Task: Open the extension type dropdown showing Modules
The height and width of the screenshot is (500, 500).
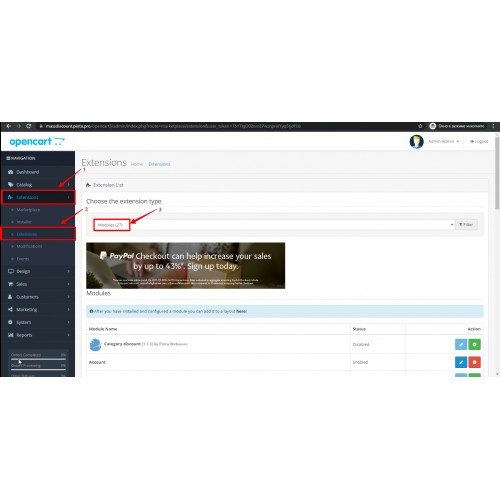Action: point(274,225)
